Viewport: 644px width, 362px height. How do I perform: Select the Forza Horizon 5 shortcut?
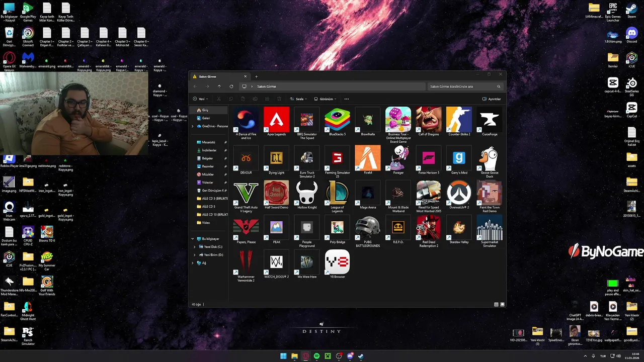(x=429, y=160)
